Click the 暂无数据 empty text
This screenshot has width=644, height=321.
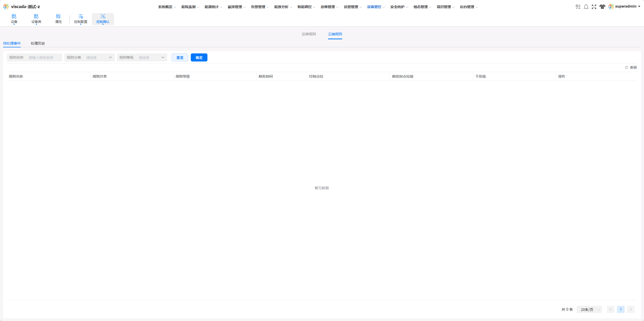click(322, 188)
